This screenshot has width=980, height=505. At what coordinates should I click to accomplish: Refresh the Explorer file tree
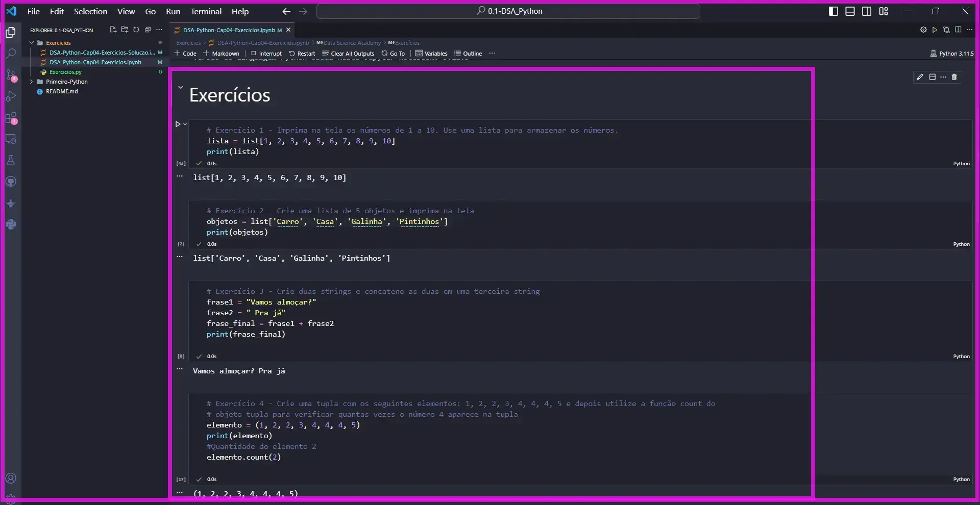pyautogui.click(x=136, y=30)
